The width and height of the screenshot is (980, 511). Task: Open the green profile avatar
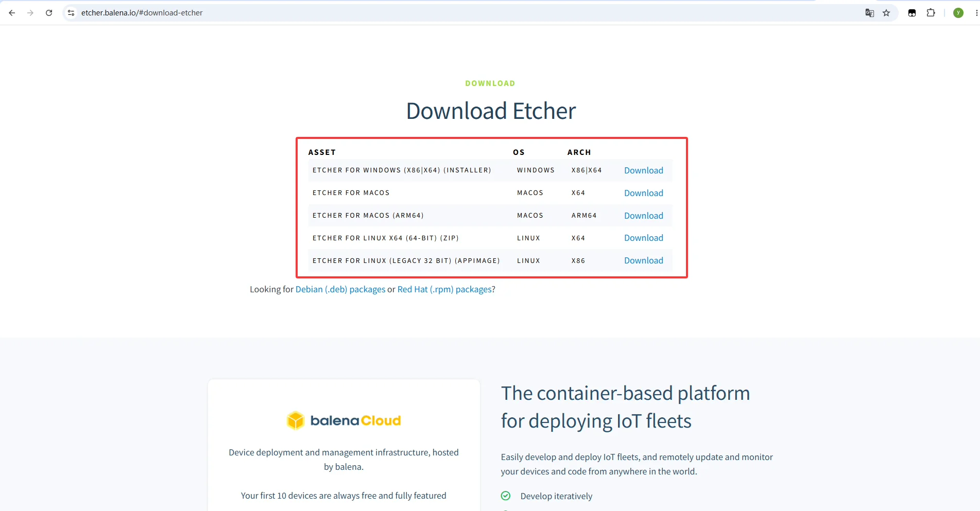[x=958, y=13]
